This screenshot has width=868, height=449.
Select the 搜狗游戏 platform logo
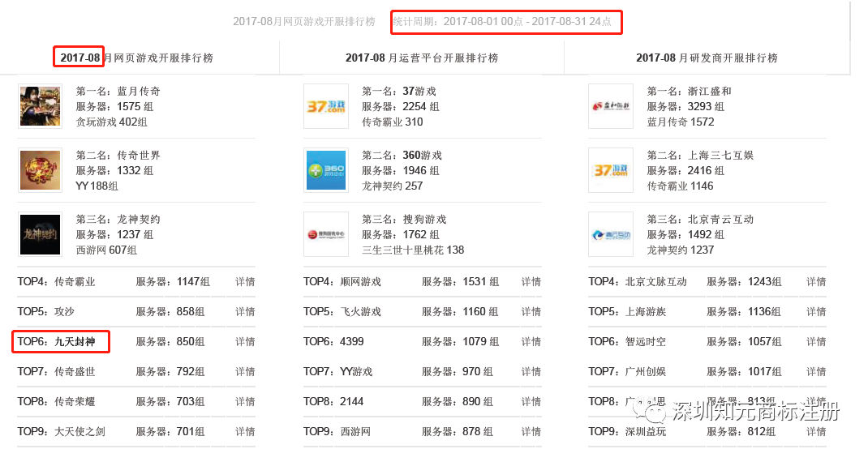click(326, 234)
